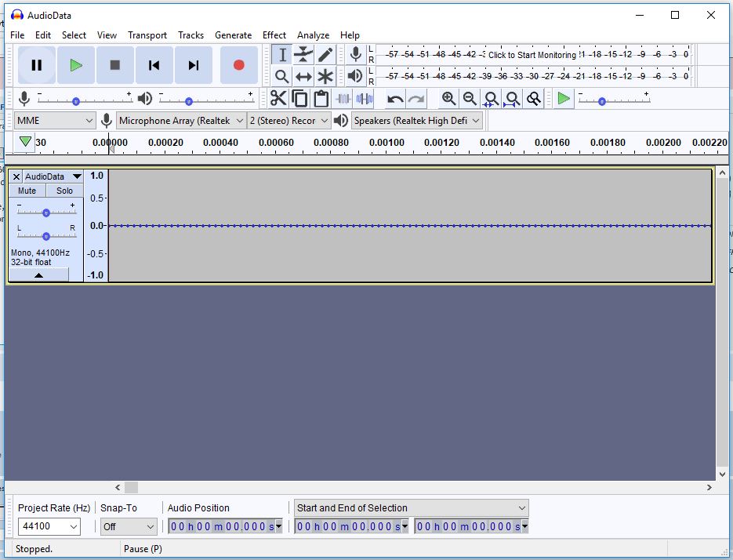Skip to start of the project
733x560 pixels.
pos(154,65)
